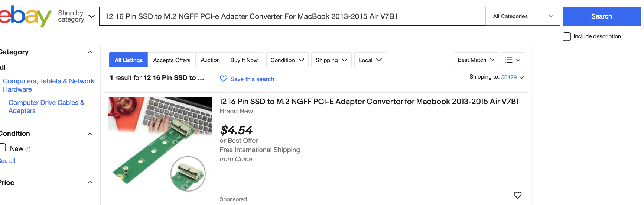Click the SSD adapter product thumbnail
This screenshot has height=205, width=644.
click(x=160, y=149)
